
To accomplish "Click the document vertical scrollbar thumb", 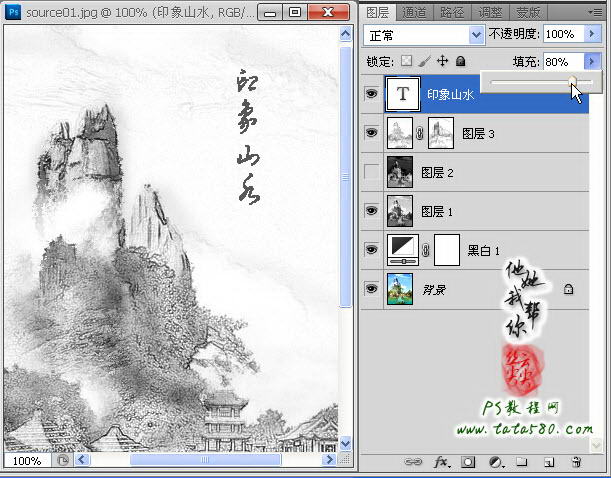I will tap(345, 177).
